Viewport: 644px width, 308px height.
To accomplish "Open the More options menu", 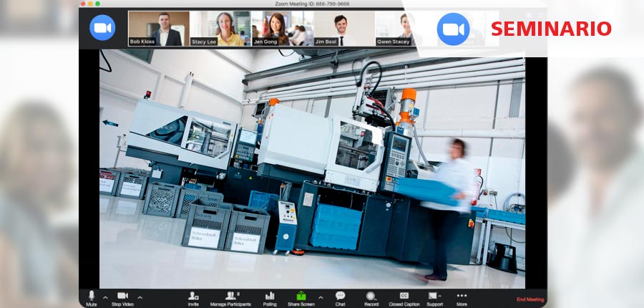I will (x=462, y=296).
